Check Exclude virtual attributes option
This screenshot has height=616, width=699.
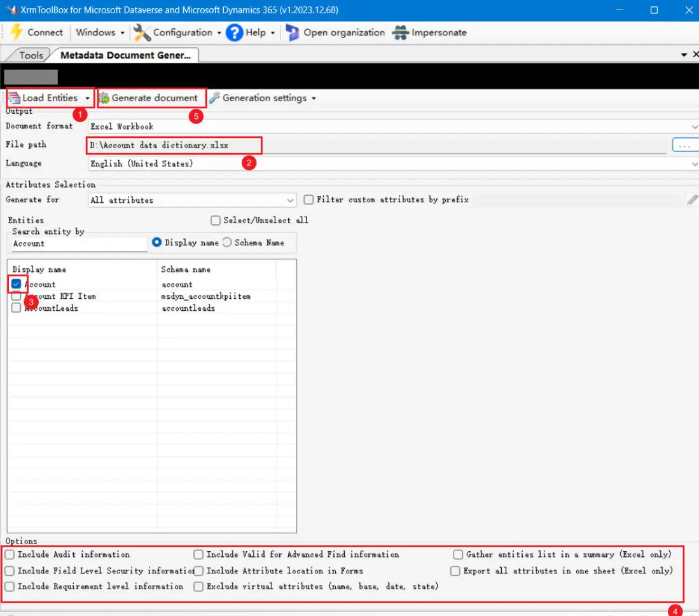198,586
